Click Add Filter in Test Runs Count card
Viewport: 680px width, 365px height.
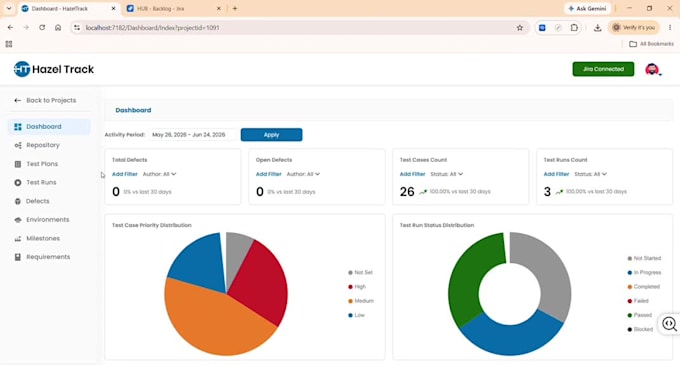(556, 174)
